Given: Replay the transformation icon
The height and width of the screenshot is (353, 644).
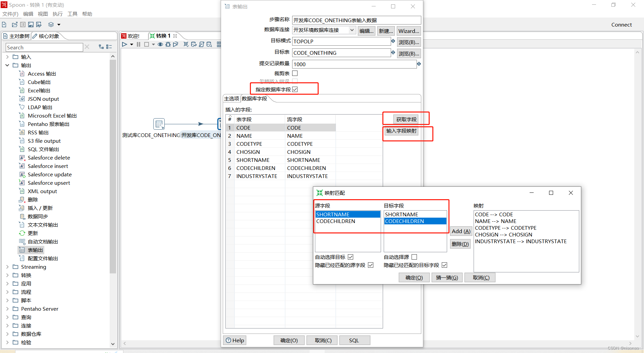Looking at the screenshot, I should coord(176,44).
